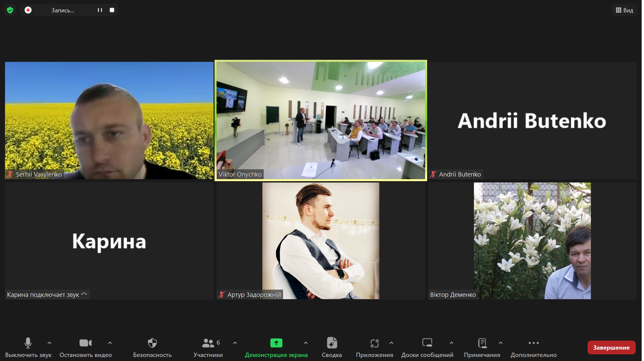Expand the arrow beside Участники

coord(235,343)
